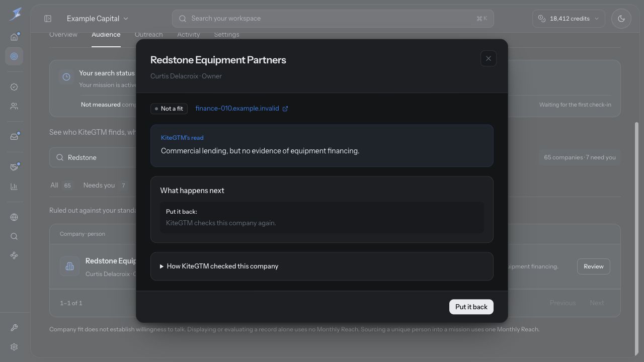The image size is (644, 362).
Task: Open the magnifier search sidebar icon
Action: [14, 236]
